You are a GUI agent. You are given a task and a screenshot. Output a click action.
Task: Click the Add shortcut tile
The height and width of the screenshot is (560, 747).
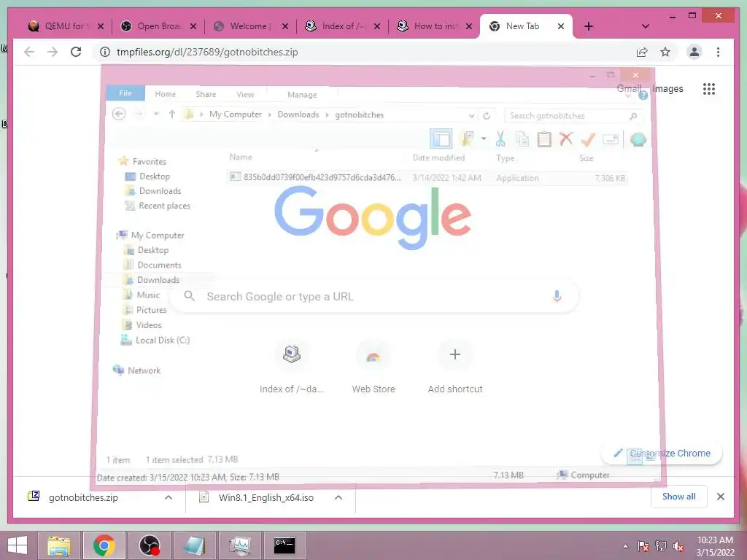[x=455, y=367]
